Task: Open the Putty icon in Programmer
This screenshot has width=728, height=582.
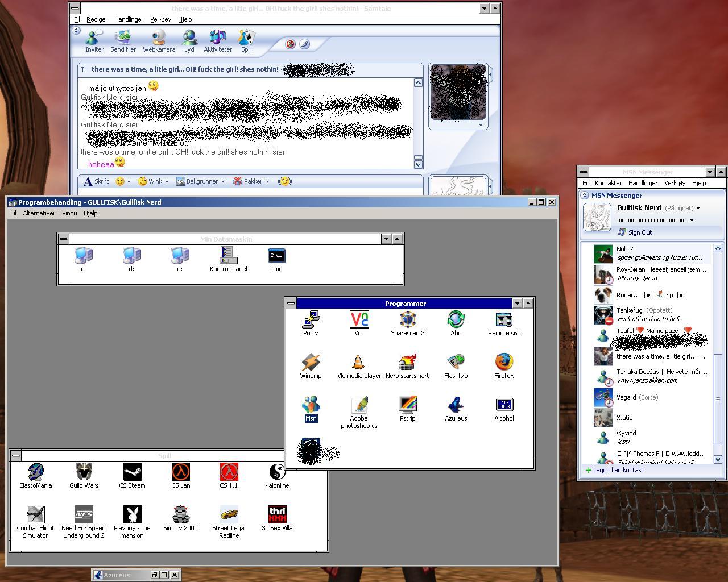Action: (311, 323)
